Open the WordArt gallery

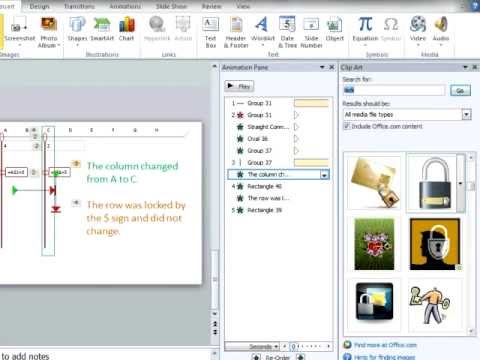263,31
